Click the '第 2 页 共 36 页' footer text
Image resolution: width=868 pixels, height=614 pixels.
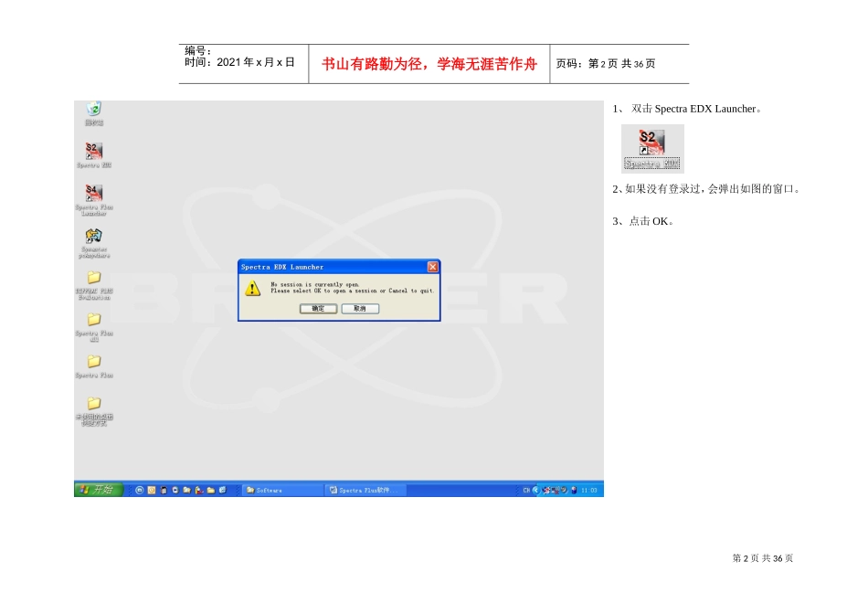click(x=763, y=558)
